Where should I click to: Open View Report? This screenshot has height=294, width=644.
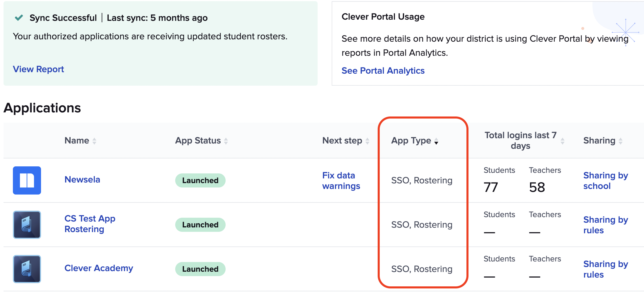point(38,69)
